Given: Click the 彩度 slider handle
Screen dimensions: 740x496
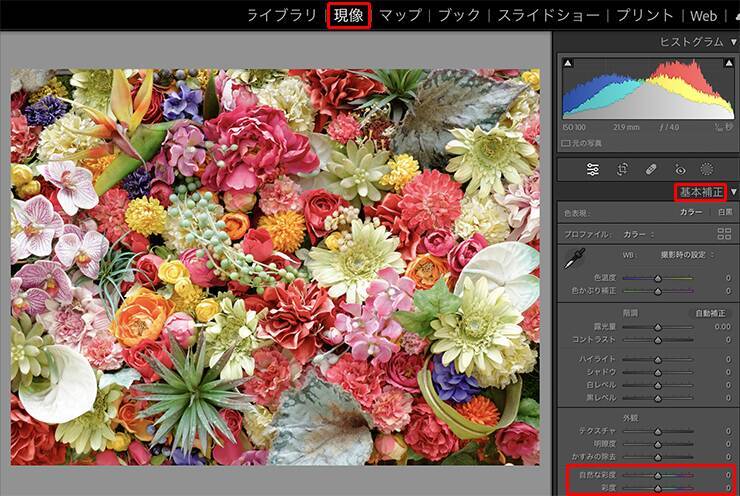Looking at the screenshot, I should 657,488.
